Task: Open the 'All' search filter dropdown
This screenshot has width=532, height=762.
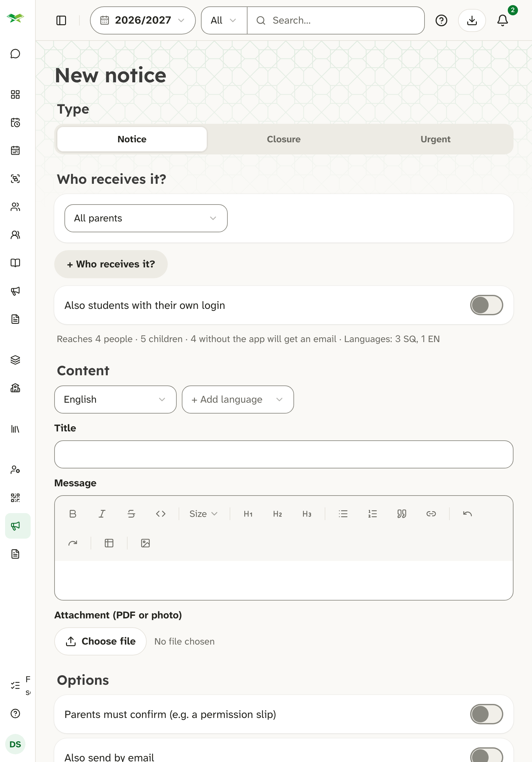Action: click(x=224, y=20)
